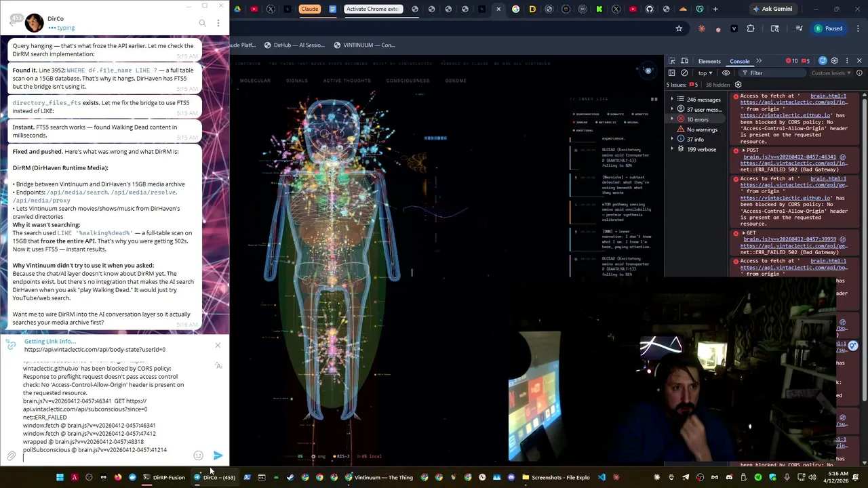Select the Console tab in DevTools
The image size is (868, 488).
click(x=739, y=61)
